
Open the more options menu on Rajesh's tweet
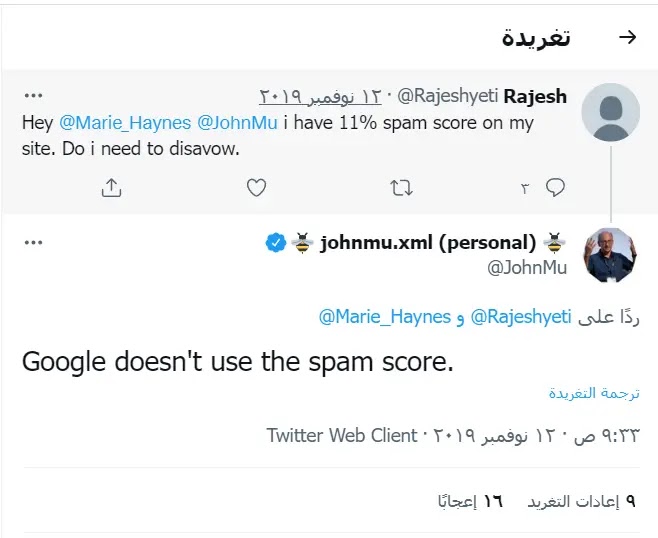coord(33,96)
